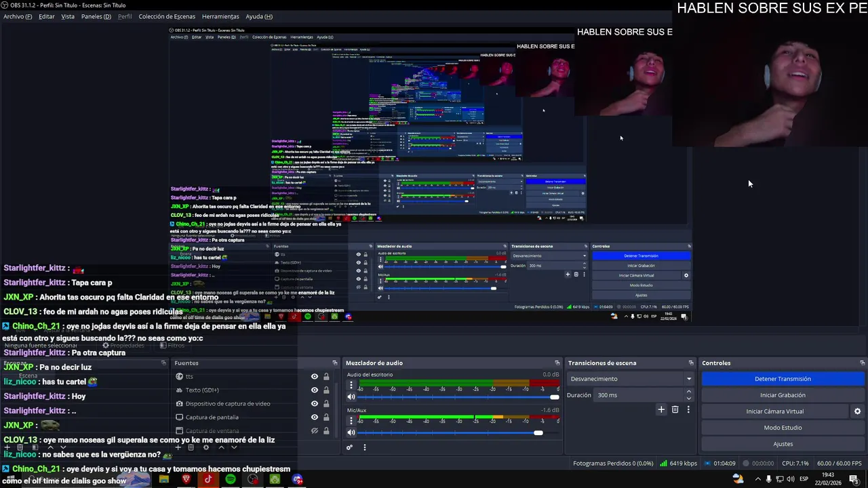This screenshot has height=488, width=868.
Task: Open the Herramientas menu
Action: pyautogui.click(x=220, y=16)
